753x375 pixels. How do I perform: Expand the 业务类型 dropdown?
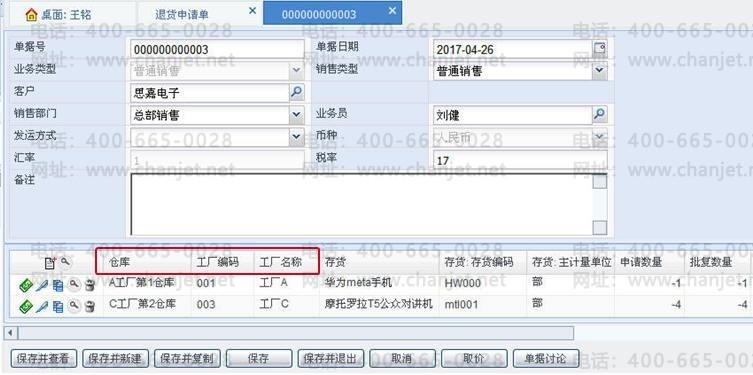[296, 71]
